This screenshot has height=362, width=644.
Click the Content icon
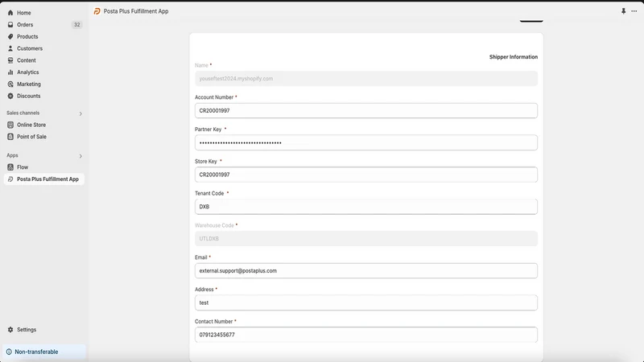tap(10, 60)
